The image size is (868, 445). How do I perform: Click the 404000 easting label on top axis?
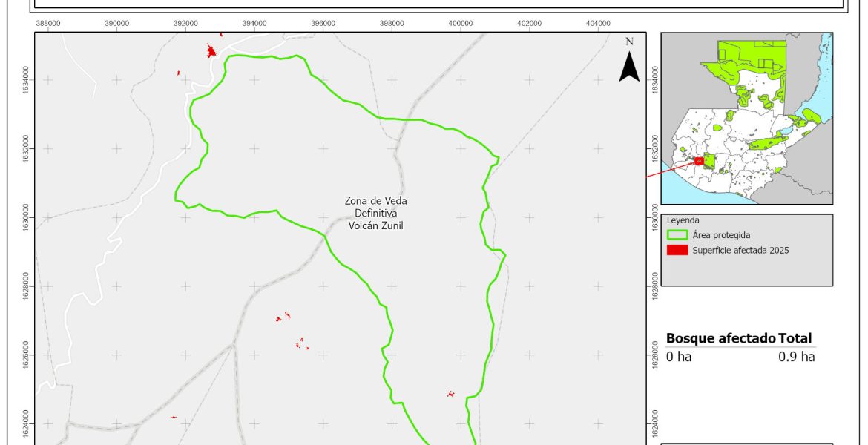(x=598, y=24)
